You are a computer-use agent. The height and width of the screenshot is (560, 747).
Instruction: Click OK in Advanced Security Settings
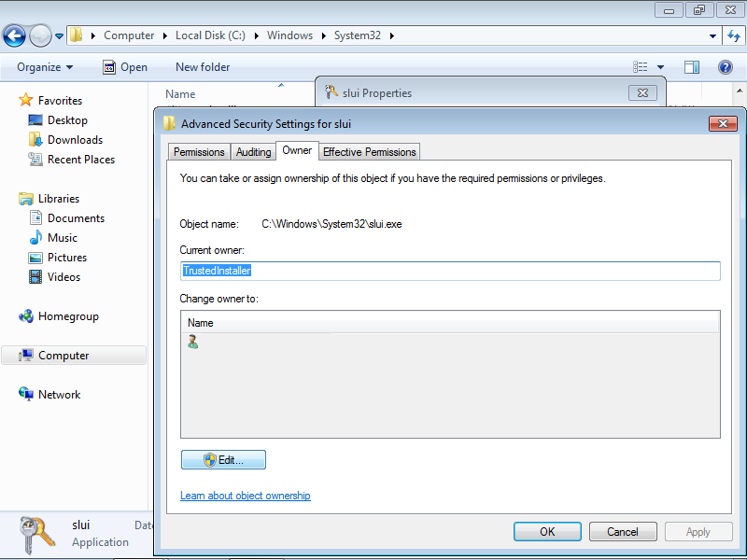(547, 531)
